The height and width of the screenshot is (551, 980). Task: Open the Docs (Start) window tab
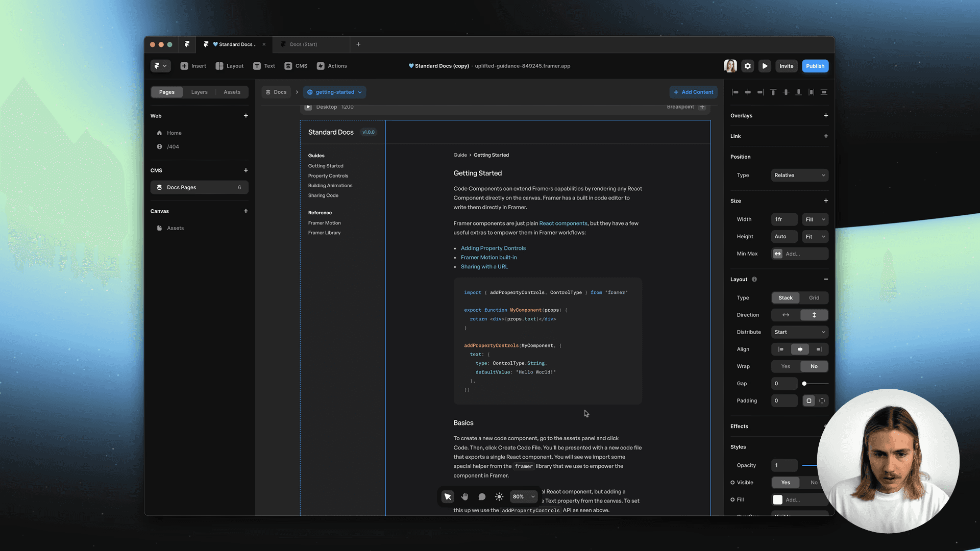[303, 44]
